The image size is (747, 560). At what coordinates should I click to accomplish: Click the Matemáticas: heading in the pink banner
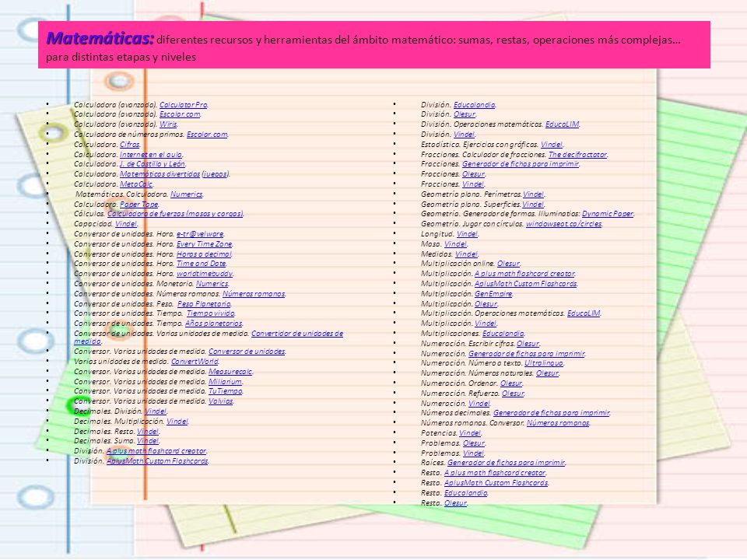100,38
